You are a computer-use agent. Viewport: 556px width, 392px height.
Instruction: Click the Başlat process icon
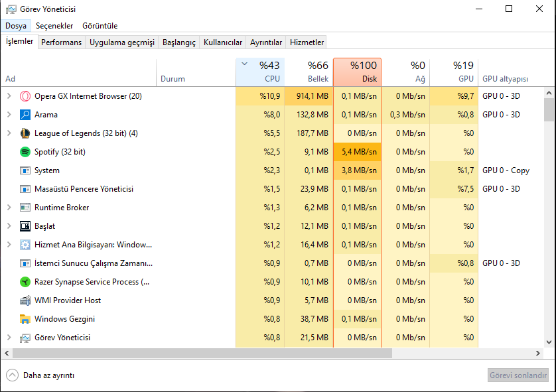tap(25, 226)
